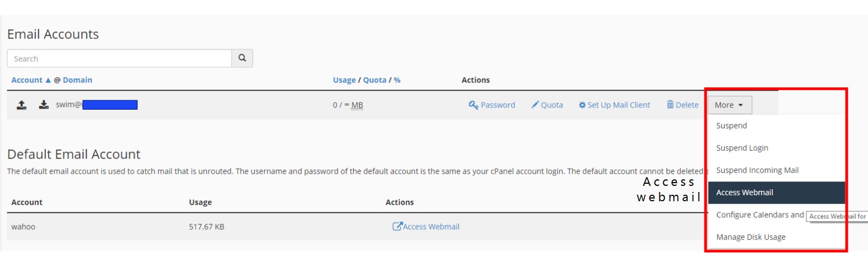Image resolution: width=868 pixels, height=266 pixels.
Task: Click the download arrow icon beside swim account
Action: [44, 105]
